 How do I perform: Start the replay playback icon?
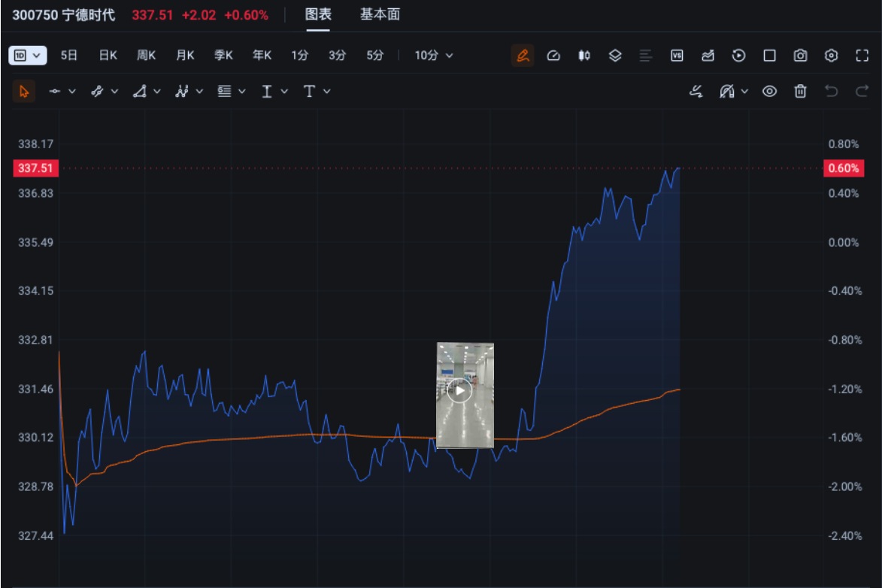(x=738, y=55)
